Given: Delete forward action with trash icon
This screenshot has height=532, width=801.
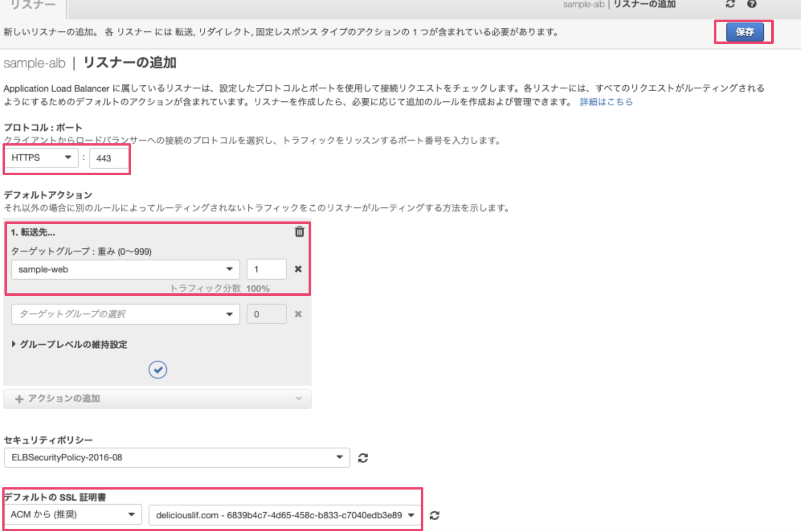Looking at the screenshot, I should tap(299, 232).
